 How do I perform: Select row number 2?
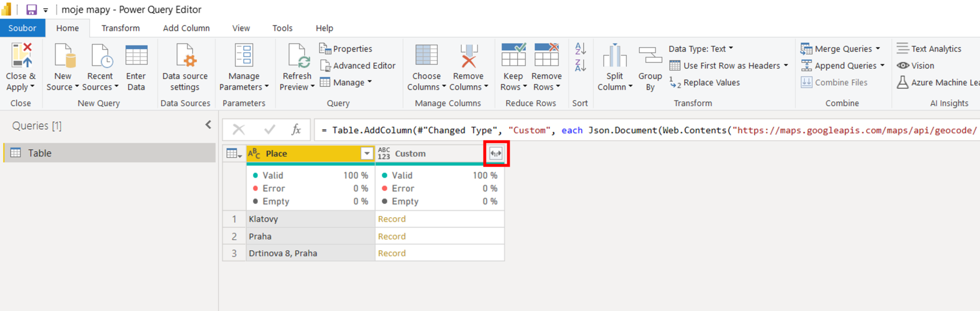tap(234, 236)
